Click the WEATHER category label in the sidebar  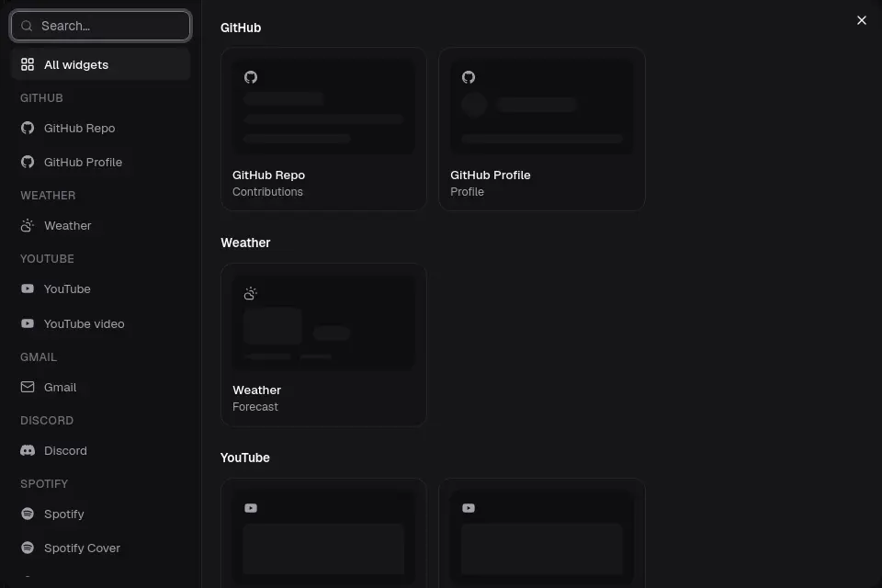pos(48,196)
